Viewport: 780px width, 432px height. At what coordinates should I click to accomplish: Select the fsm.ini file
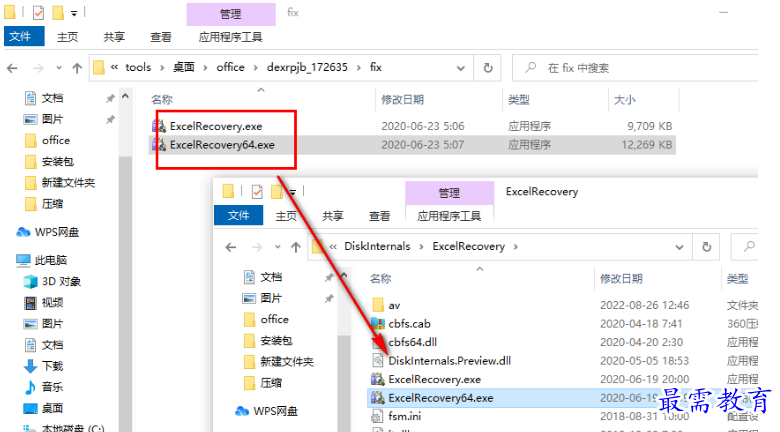coord(404,416)
